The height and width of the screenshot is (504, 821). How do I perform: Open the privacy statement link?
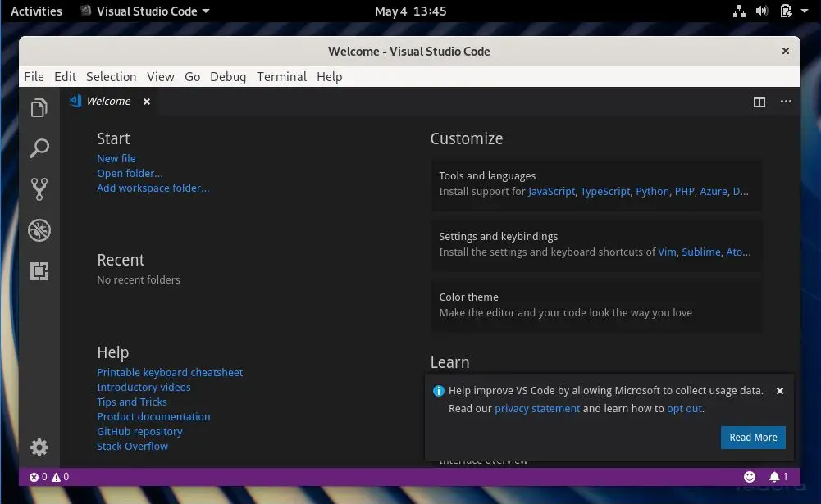[x=537, y=409]
